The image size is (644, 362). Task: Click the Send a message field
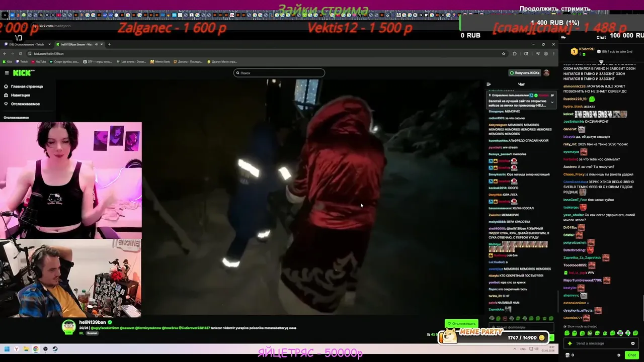(x=602, y=343)
